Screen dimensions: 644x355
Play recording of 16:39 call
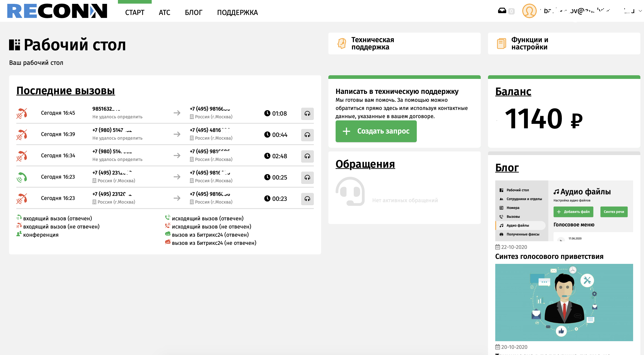307,135
